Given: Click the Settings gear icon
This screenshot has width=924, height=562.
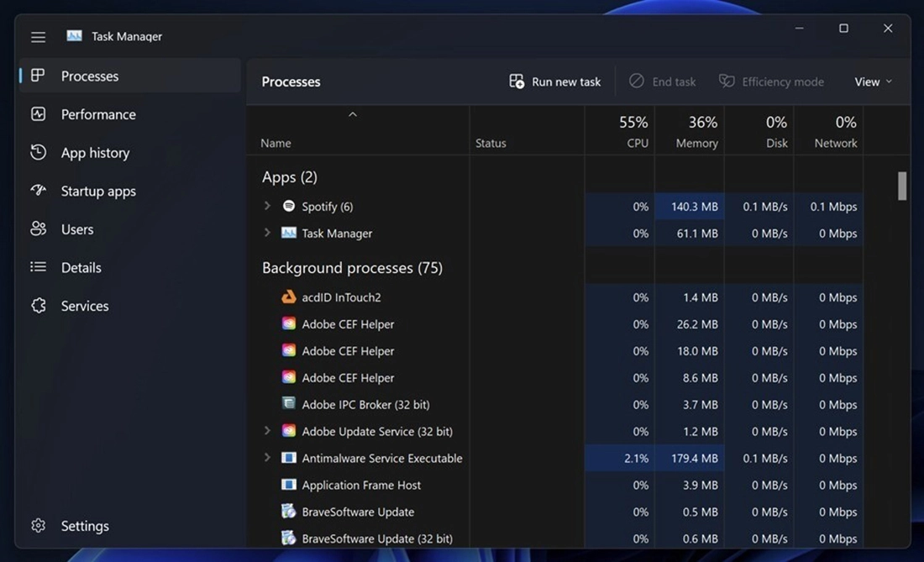Looking at the screenshot, I should tap(39, 526).
